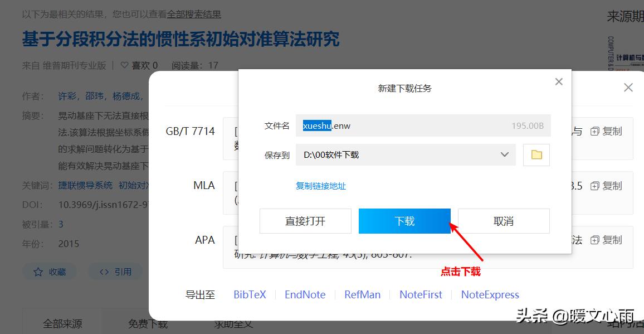This screenshot has height=334, width=644.
Task: Switch to the 求助全文 tab
Action: [x=232, y=323]
